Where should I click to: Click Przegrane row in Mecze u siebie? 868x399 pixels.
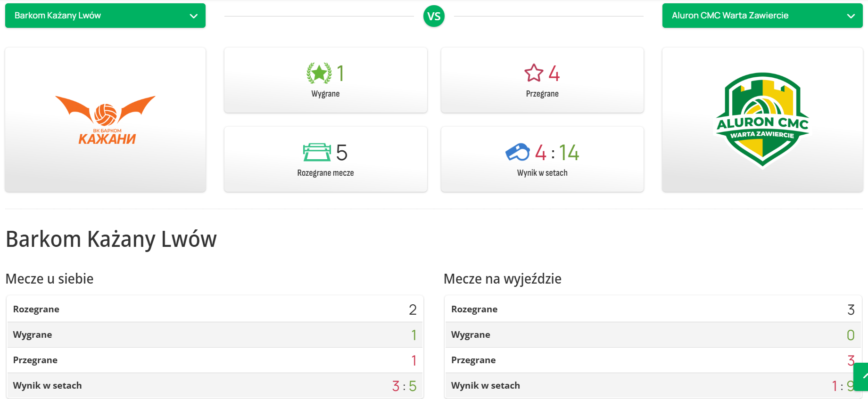pyautogui.click(x=215, y=360)
